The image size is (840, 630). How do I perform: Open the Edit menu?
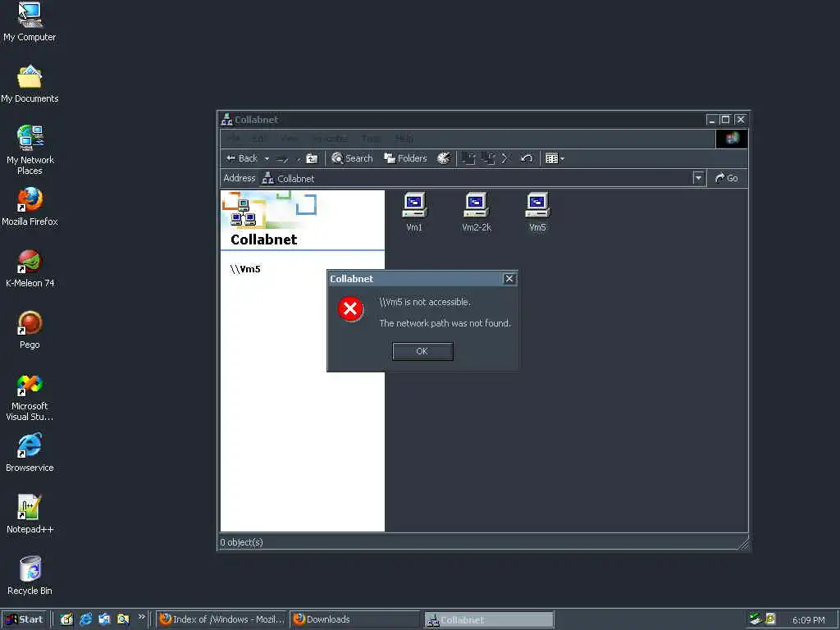[258, 139]
